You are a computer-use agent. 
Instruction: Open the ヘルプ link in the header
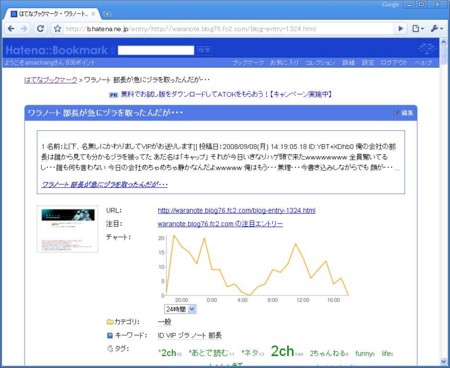click(x=423, y=63)
